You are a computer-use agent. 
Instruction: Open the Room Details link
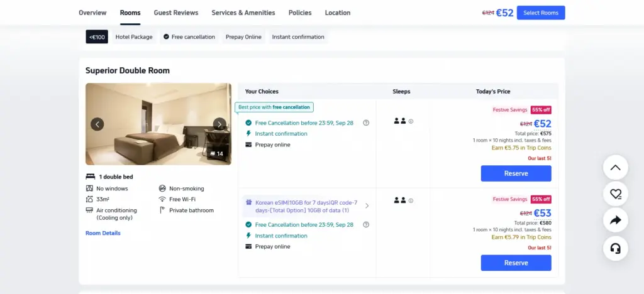[103, 233]
